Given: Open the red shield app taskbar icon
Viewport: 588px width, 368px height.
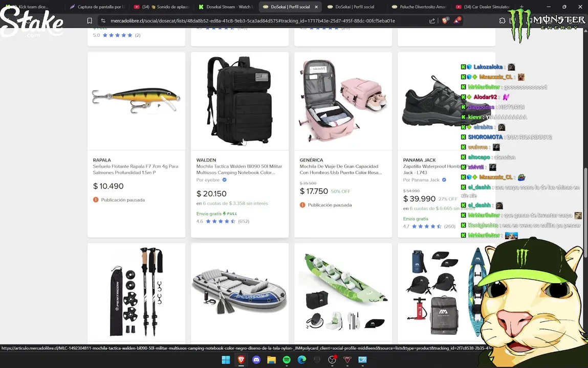Looking at the screenshot, I should 347,360.
